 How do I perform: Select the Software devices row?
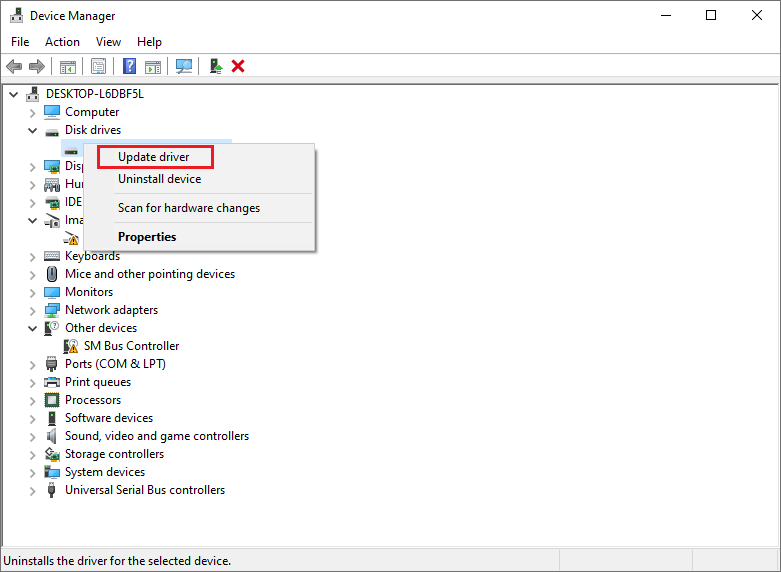pyautogui.click(x=109, y=418)
